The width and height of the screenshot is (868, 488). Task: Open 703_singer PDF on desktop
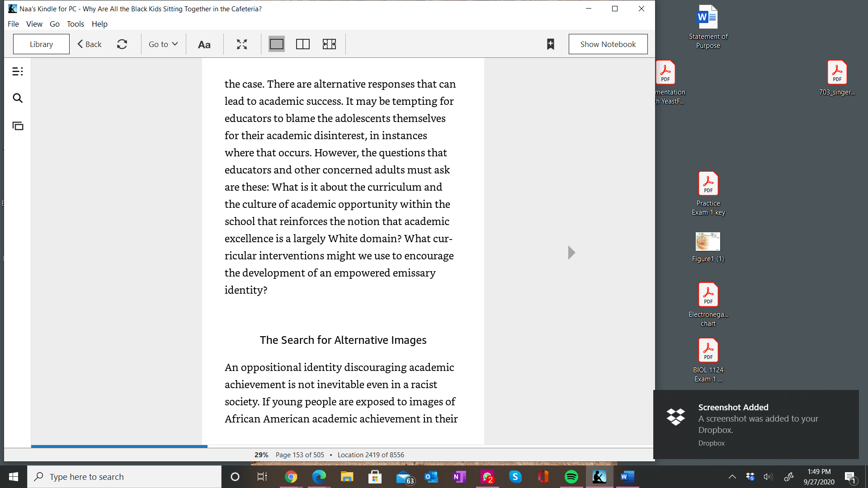(837, 78)
